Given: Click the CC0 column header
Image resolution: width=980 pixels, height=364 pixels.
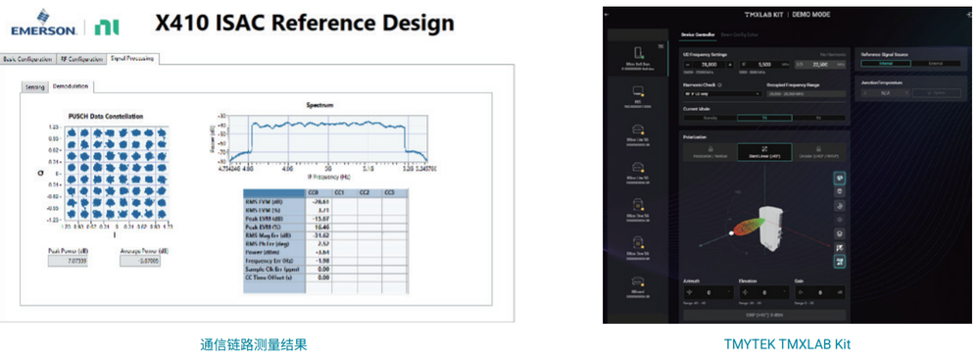Looking at the screenshot, I should (x=318, y=192).
